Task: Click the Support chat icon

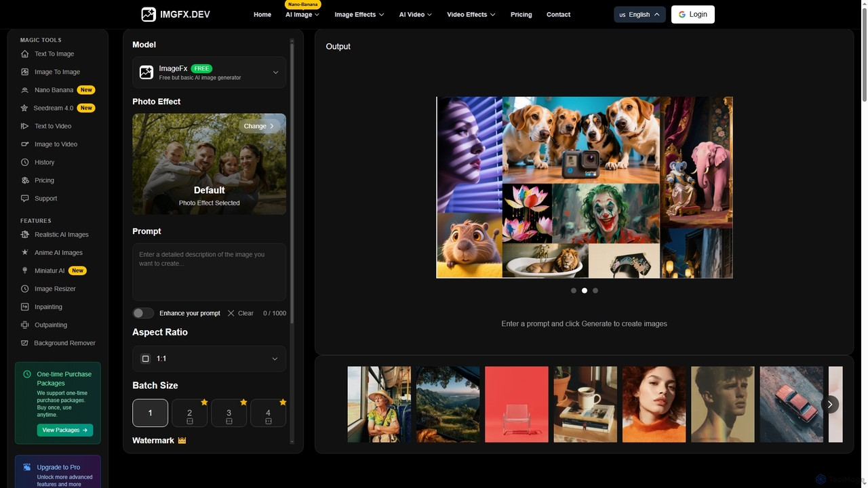Action: pyautogui.click(x=25, y=199)
